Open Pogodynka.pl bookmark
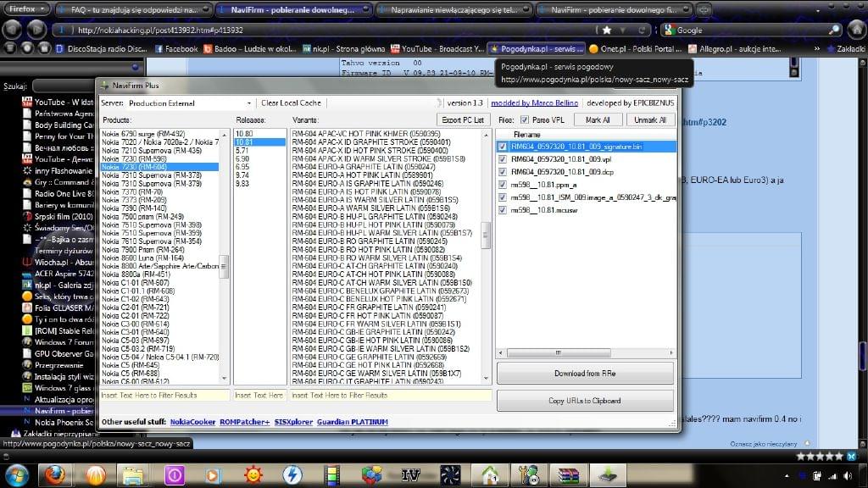This screenshot has width=868, height=488. (x=536, y=48)
